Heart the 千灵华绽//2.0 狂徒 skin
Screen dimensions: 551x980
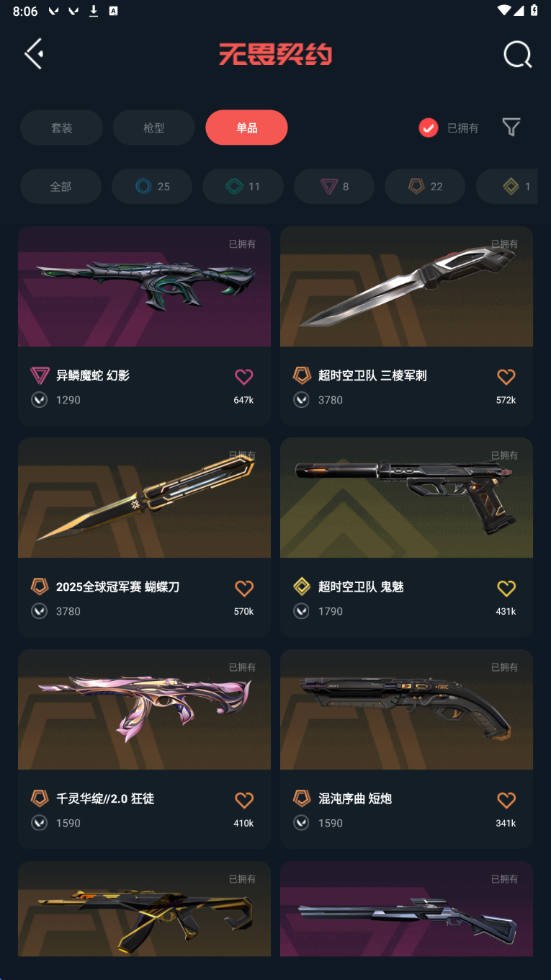[244, 800]
